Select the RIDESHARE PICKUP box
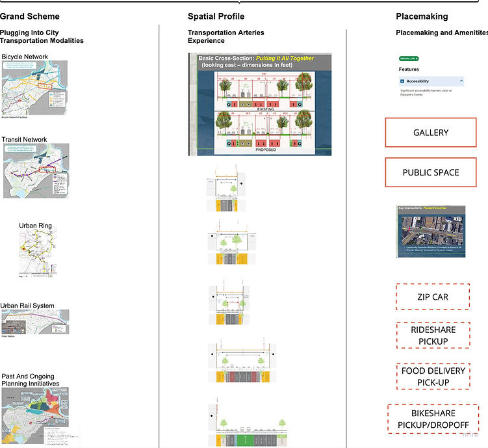Image resolution: width=488 pixels, height=448 pixels. [433, 336]
